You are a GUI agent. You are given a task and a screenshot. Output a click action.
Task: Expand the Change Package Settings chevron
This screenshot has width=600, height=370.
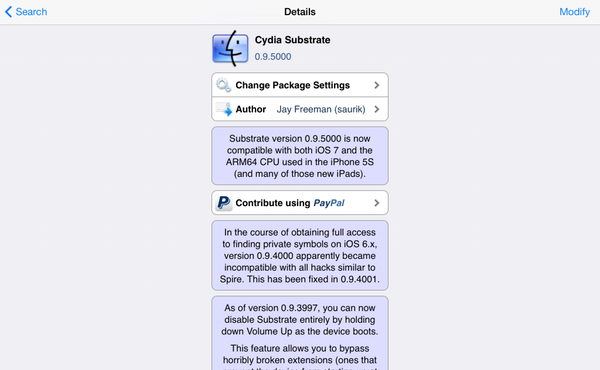tap(377, 85)
